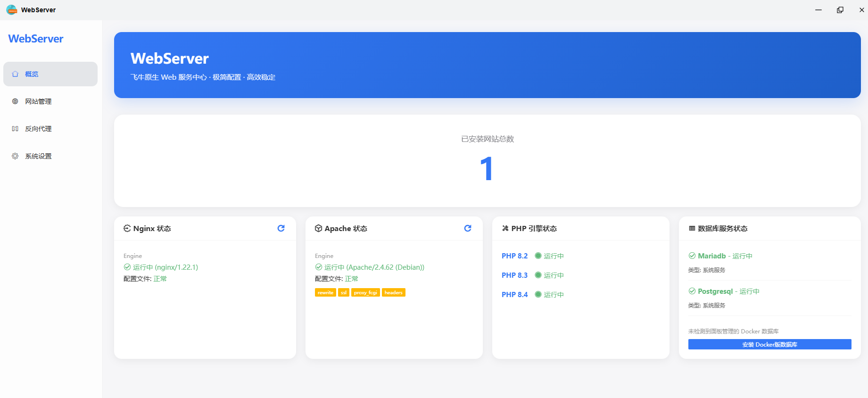Click the 飞牛原生 Web 服务中心 banner subtitle
The image size is (868, 398).
pos(203,77)
